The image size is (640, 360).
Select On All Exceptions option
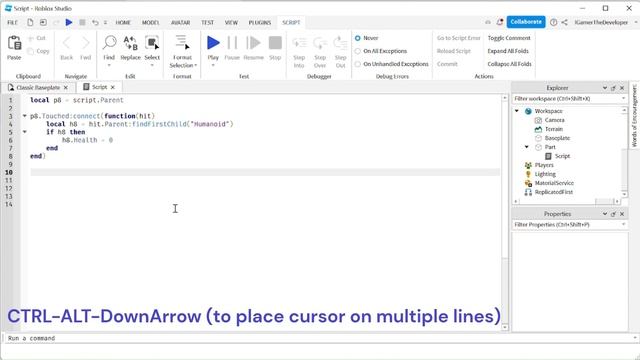pyautogui.click(x=358, y=51)
